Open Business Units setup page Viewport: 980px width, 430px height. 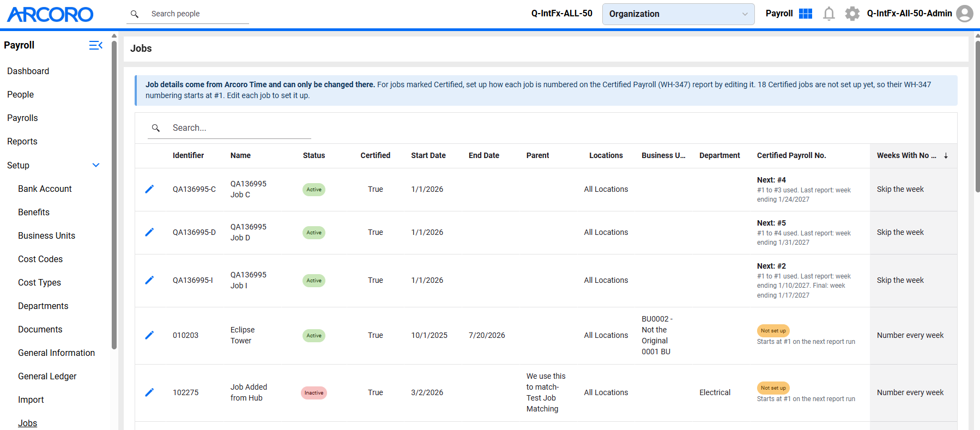point(47,235)
